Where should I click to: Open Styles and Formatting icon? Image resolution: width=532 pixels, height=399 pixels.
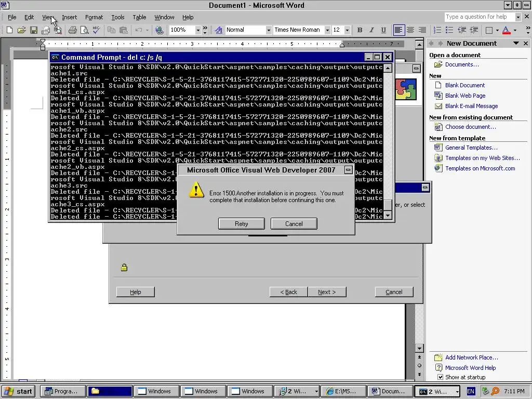[x=219, y=30]
